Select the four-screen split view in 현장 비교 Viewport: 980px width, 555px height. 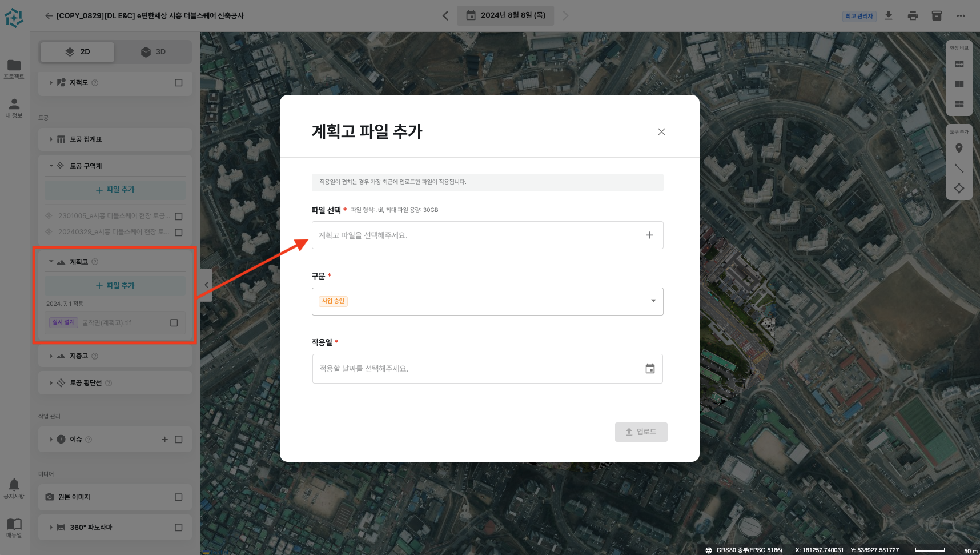click(959, 105)
